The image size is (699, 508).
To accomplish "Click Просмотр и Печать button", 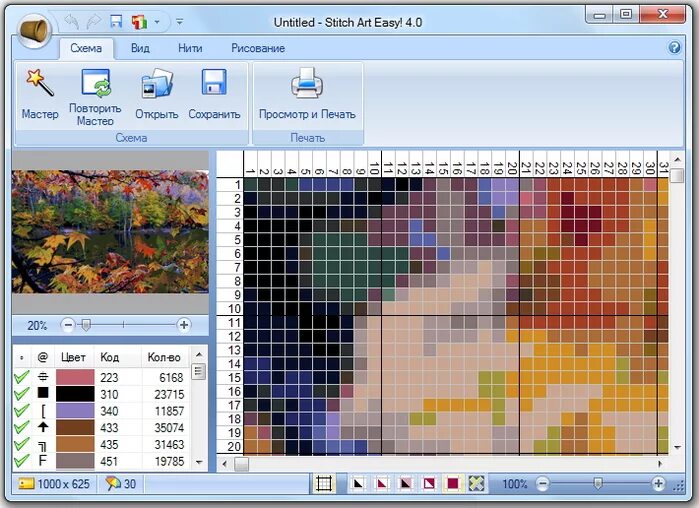I will (307, 95).
